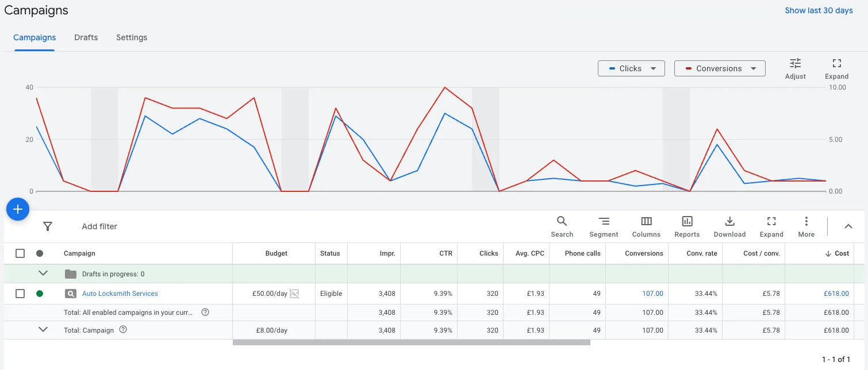Click the green status dot of Auto Locksmith Services
This screenshot has width=868, height=370.
[40, 294]
